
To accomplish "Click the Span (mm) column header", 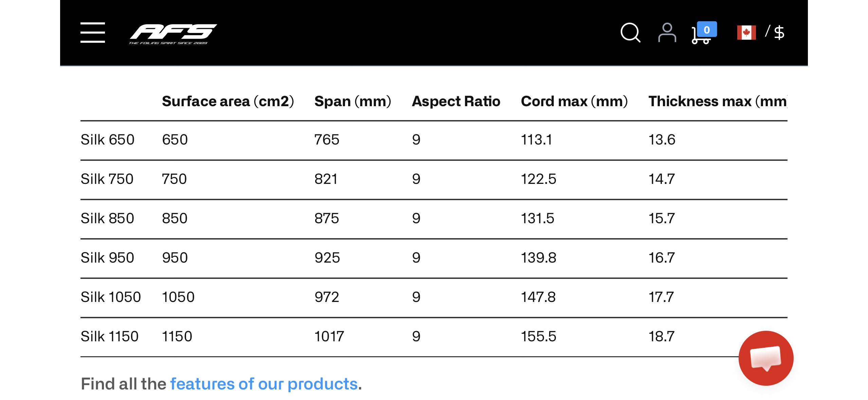I will click(x=352, y=101).
